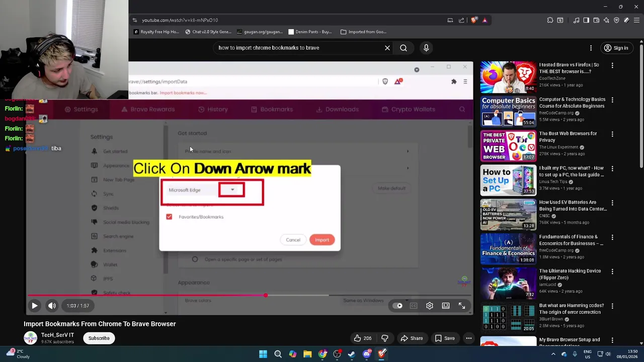Viewport: 644px width, 362px height.
Task: Open options for 'How Used EV Batteries' video
Action: click(x=612, y=203)
